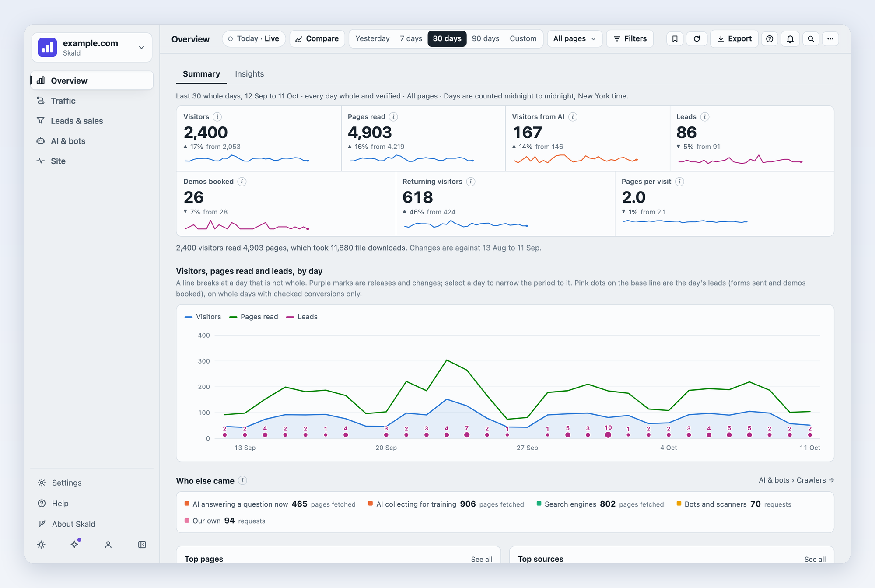Viewport: 875px width, 588px height.
Task: Select the 10-leads dot on the chart
Action: point(608,434)
